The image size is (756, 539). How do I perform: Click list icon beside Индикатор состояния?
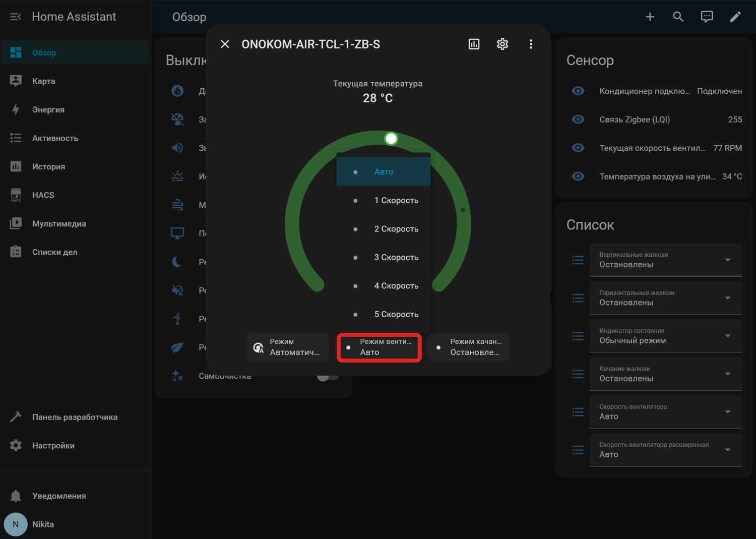click(578, 336)
